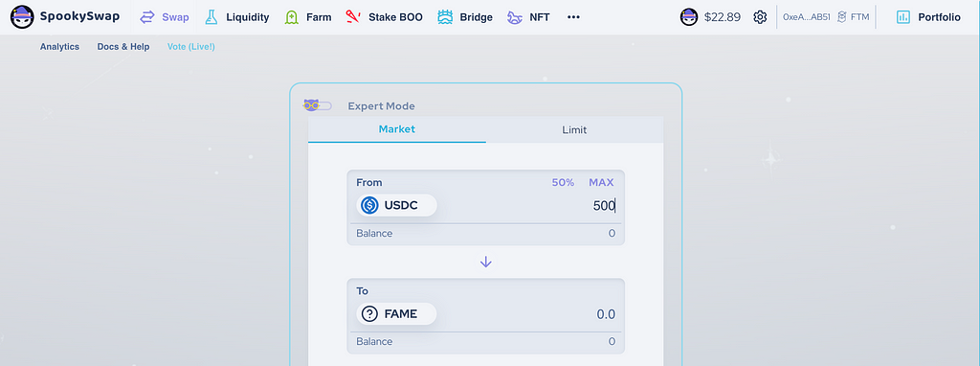Open the Liquidity flask section
The width and height of the screenshot is (980, 366).
pyautogui.click(x=237, y=17)
